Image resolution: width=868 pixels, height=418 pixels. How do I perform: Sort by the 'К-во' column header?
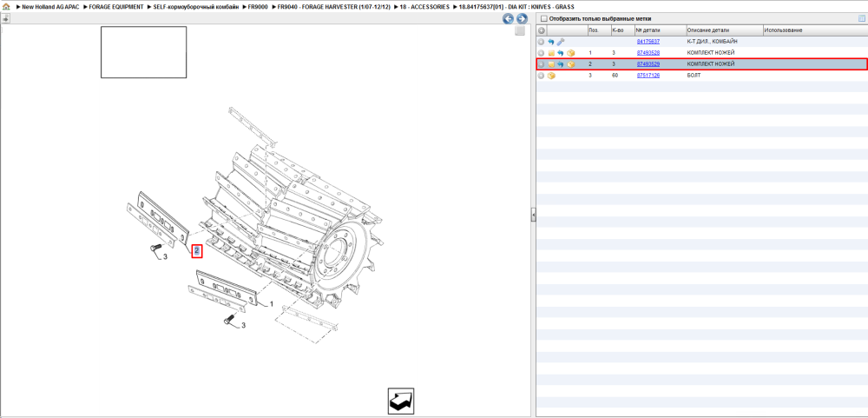point(621,30)
